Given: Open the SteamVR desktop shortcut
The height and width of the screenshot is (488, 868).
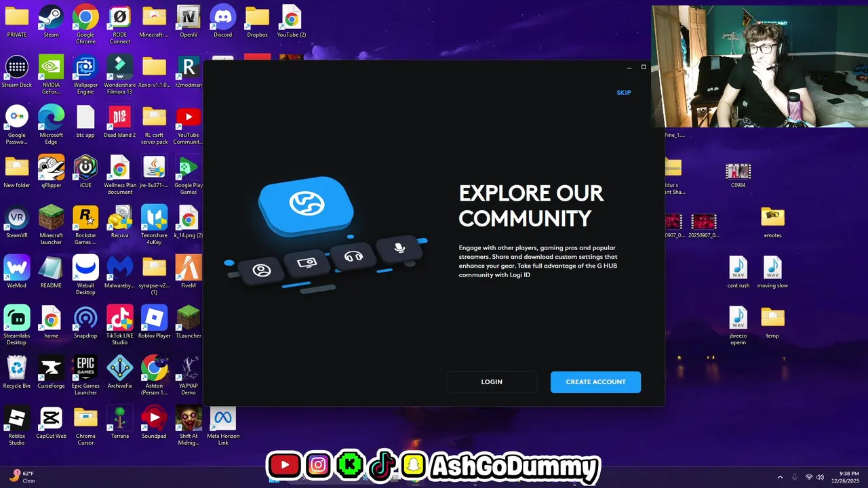Looking at the screenshot, I should coord(17,222).
